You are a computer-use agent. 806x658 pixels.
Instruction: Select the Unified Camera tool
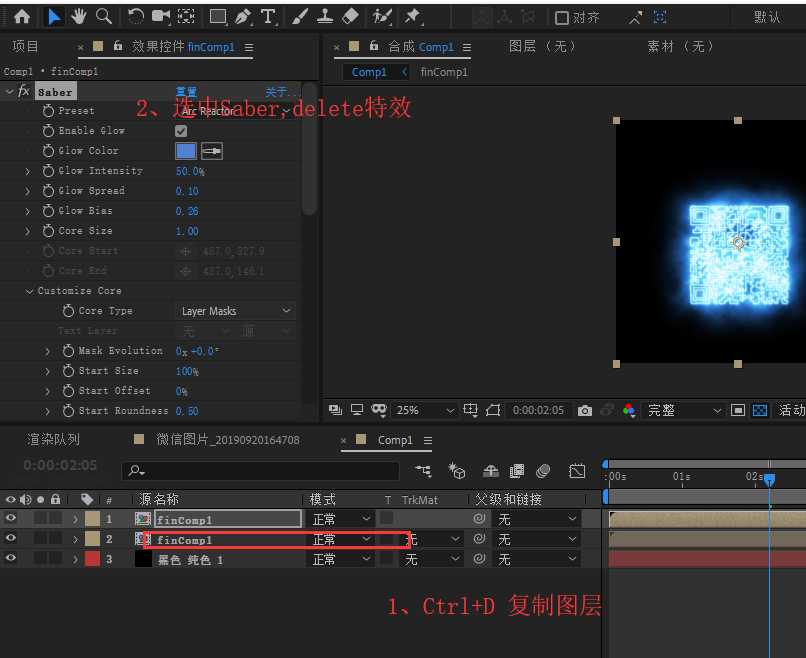click(161, 17)
